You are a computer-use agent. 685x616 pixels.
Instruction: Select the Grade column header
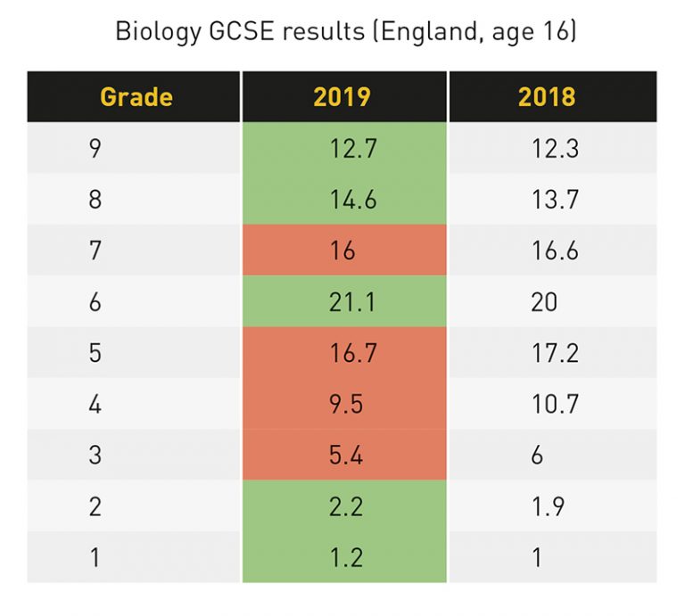(136, 96)
